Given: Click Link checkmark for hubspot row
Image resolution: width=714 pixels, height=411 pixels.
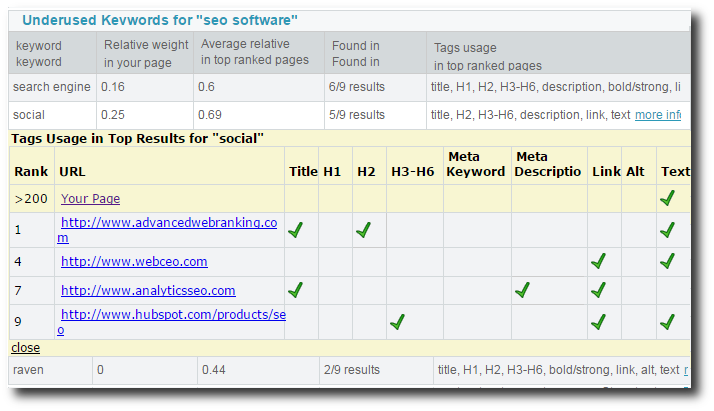Looking at the screenshot, I should (x=598, y=322).
